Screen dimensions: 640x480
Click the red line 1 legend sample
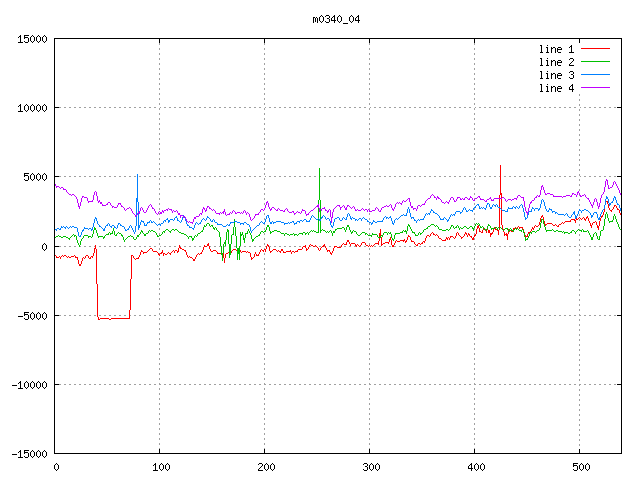(x=596, y=49)
